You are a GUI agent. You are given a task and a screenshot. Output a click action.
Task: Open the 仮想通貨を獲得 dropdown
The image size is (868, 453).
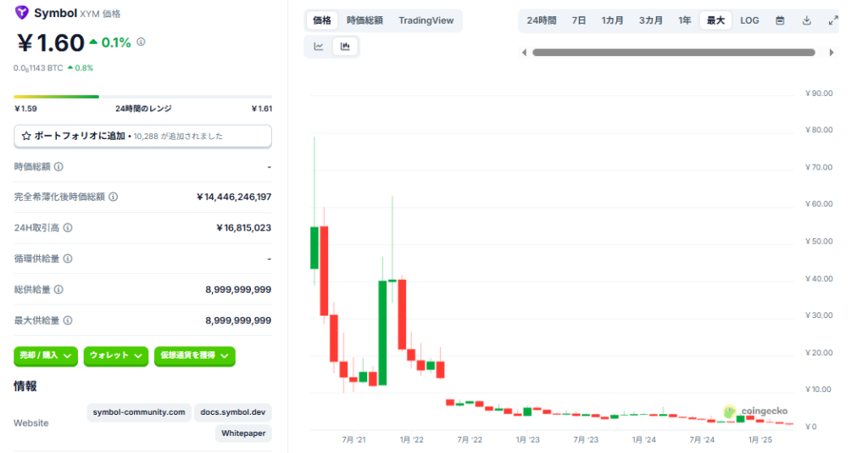point(194,356)
